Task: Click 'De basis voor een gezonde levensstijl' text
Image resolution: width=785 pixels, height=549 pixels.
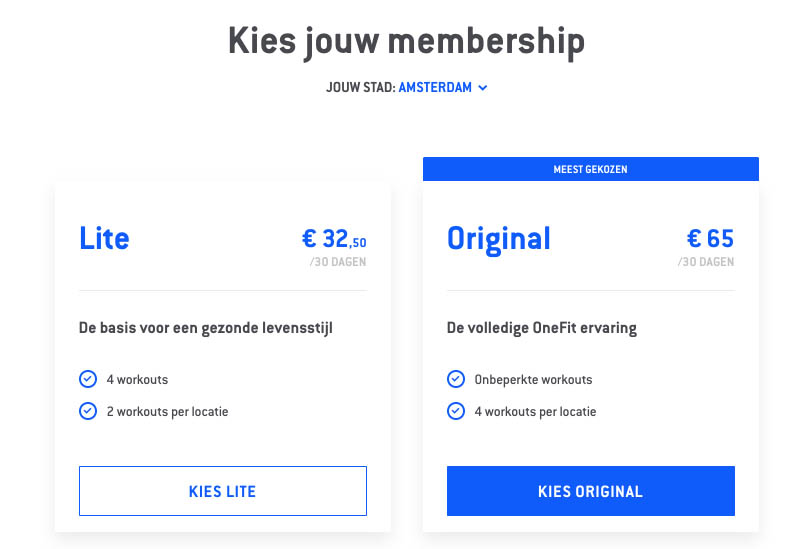Action: (206, 328)
